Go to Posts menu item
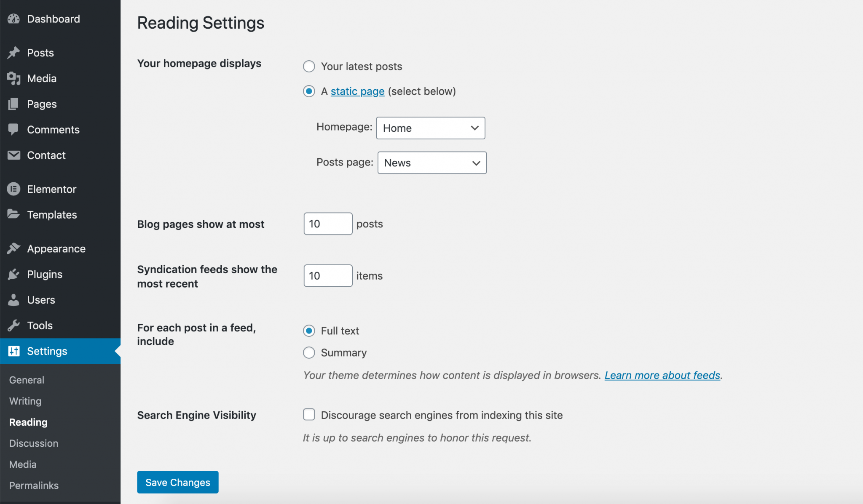Screen dimensions: 863x504 [x=60, y=53]
